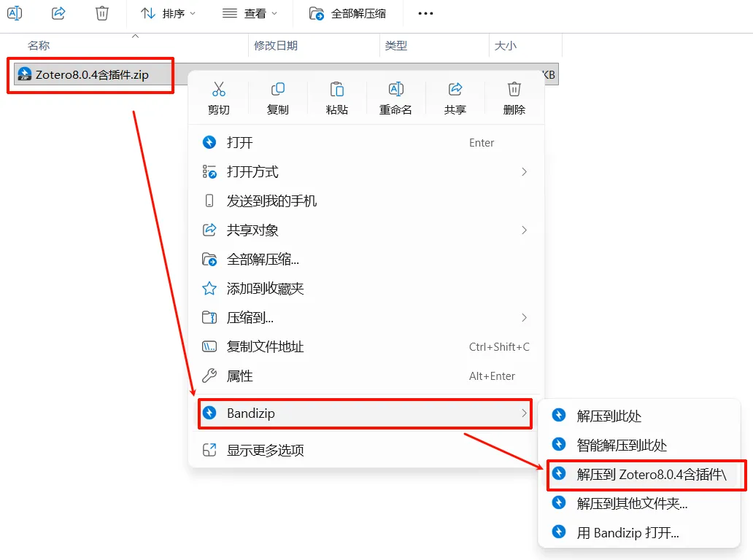Click the 大小 column header
753x560 pixels.
(506, 46)
